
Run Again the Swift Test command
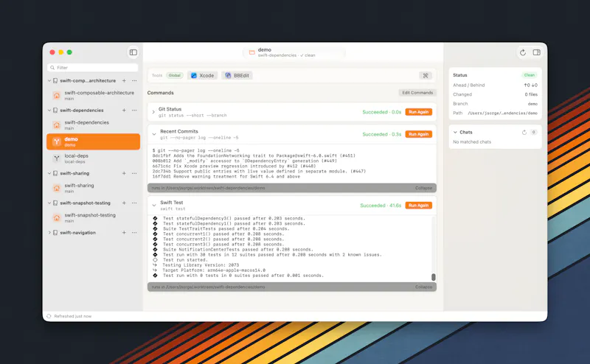(x=418, y=206)
